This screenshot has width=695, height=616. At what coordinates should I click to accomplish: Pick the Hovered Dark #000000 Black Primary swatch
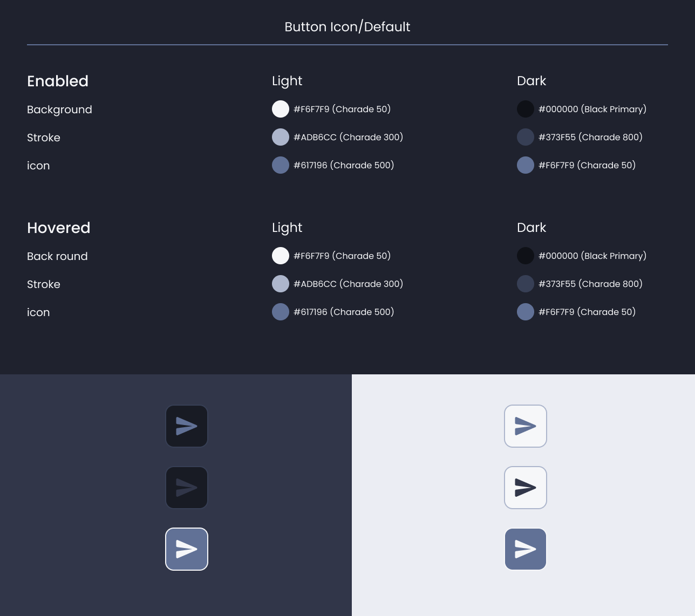tap(526, 256)
